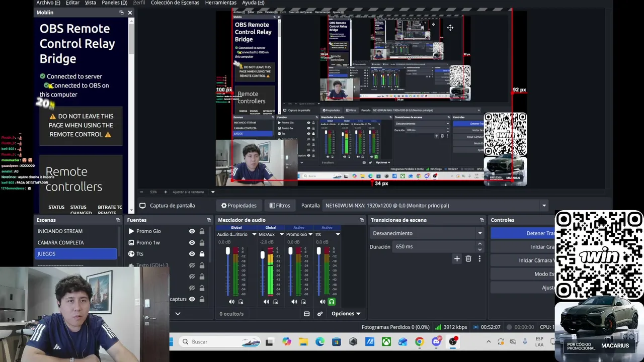
Task: Float the Mezclador de audio dock
Action: tap(362, 220)
